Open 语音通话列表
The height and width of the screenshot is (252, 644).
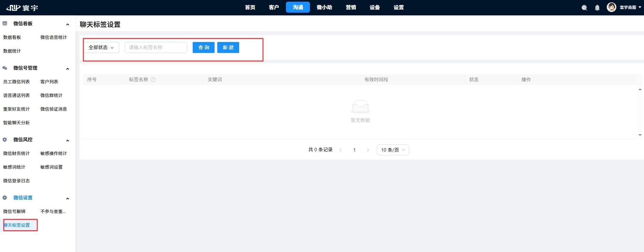pyautogui.click(x=16, y=95)
